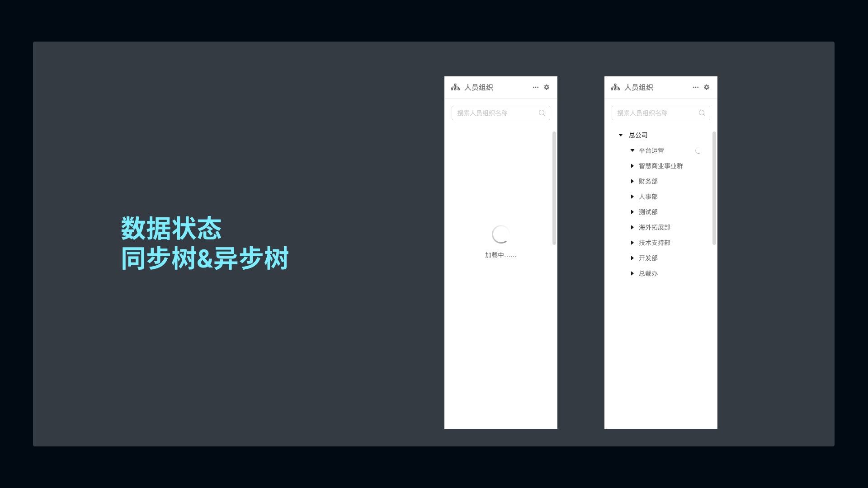
Task: Click the search icon in left panel
Action: (541, 113)
